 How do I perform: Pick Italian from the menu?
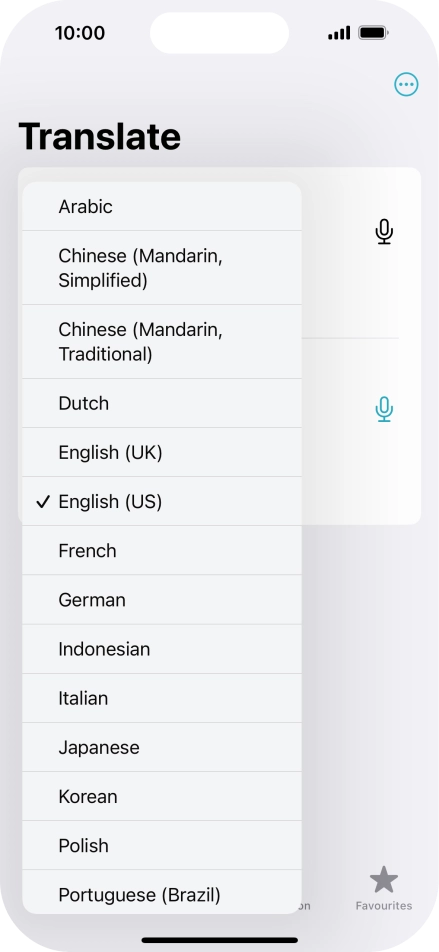(x=162, y=698)
